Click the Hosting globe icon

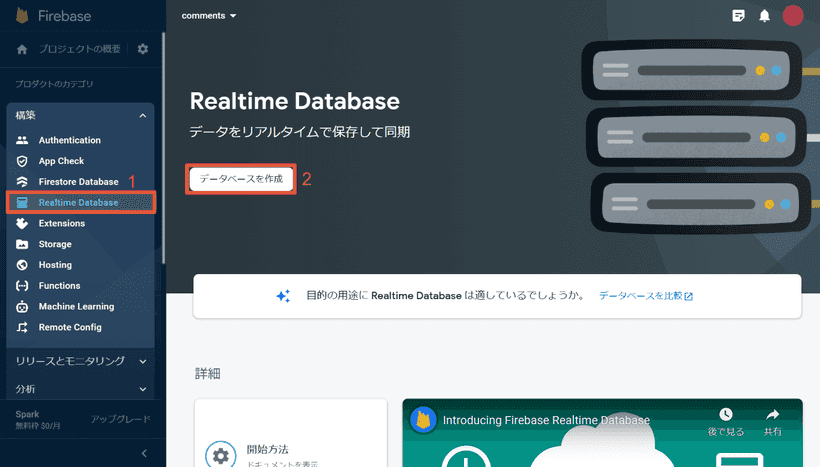(x=22, y=265)
